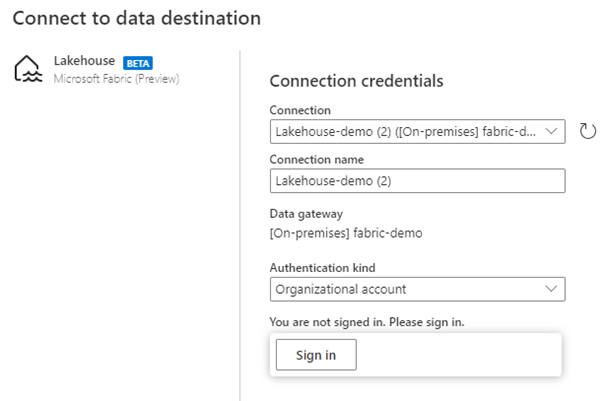Viewport: 605px width, 401px height.
Task: Focus the Connection name text field
Action: pyautogui.click(x=417, y=180)
